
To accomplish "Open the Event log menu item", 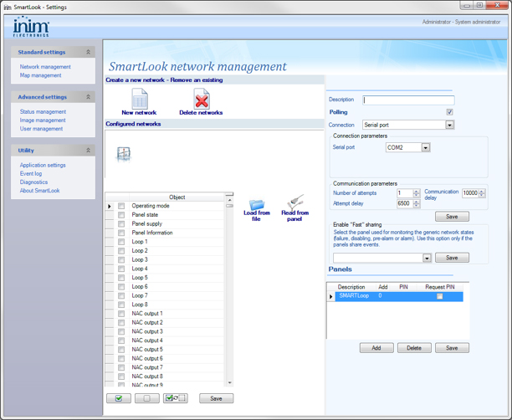I will (x=31, y=173).
